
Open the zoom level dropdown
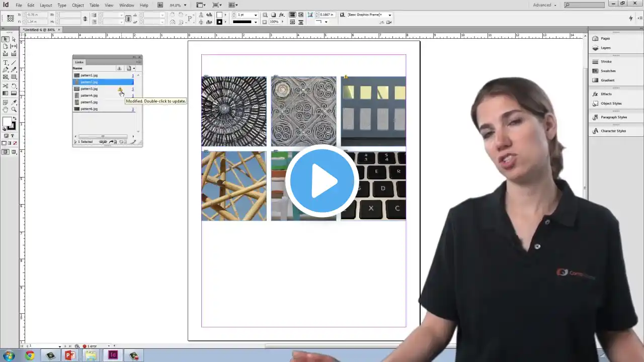pyautogui.click(x=185, y=6)
